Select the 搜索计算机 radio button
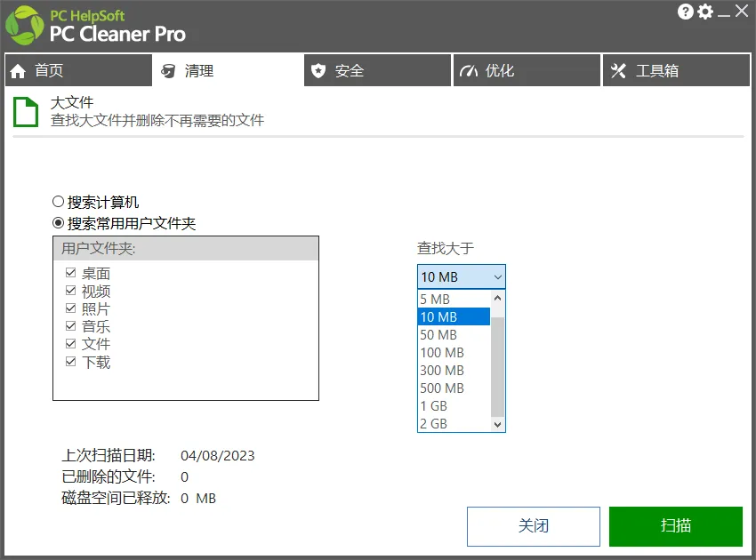The height and width of the screenshot is (560, 756). pos(59,201)
